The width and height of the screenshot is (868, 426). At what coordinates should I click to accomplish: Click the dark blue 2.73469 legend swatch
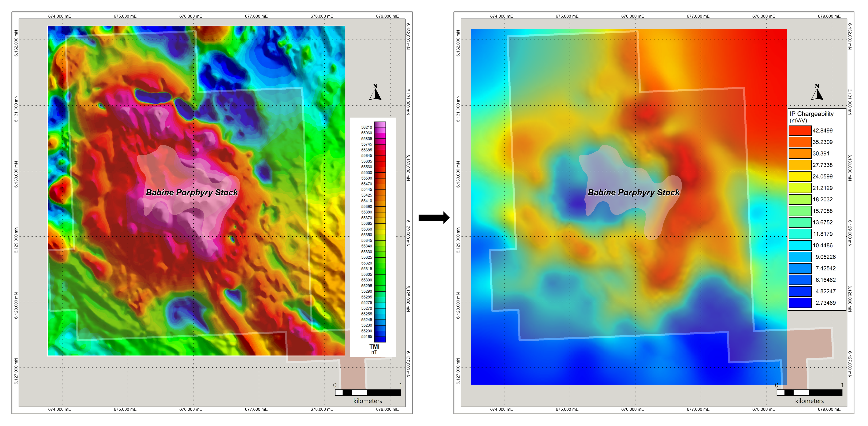click(800, 303)
